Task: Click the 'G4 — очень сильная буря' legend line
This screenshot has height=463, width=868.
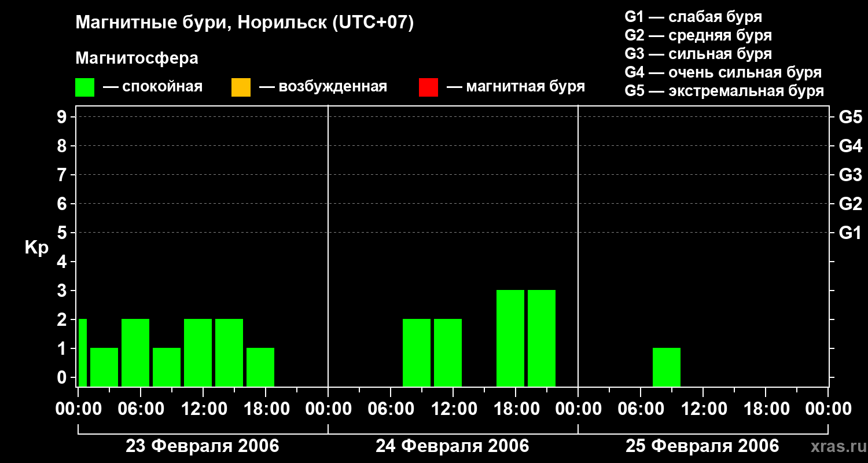Action: click(723, 72)
